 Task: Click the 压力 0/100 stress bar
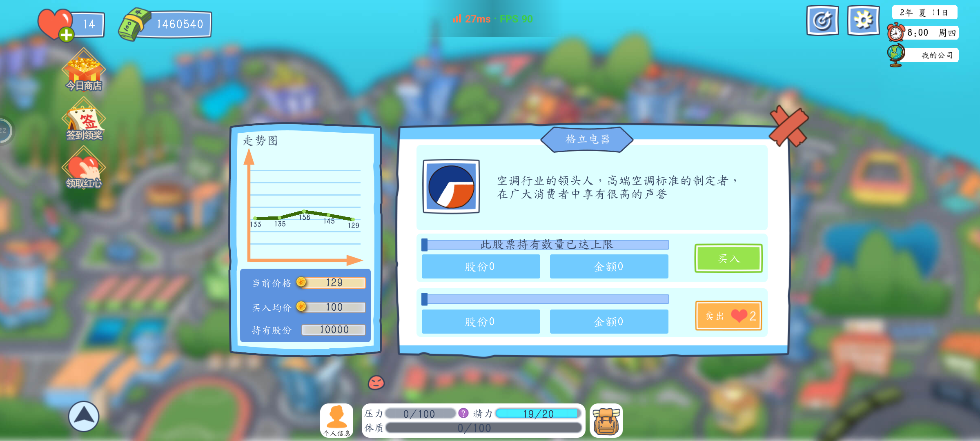click(x=421, y=414)
